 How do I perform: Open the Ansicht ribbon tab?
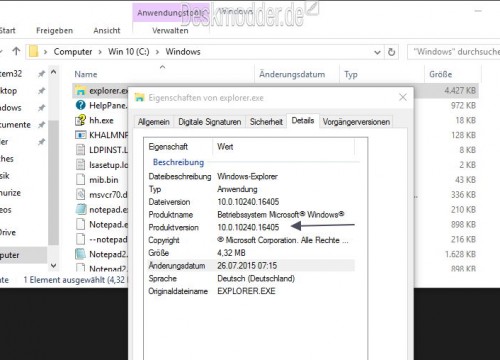(x=107, y=31)
